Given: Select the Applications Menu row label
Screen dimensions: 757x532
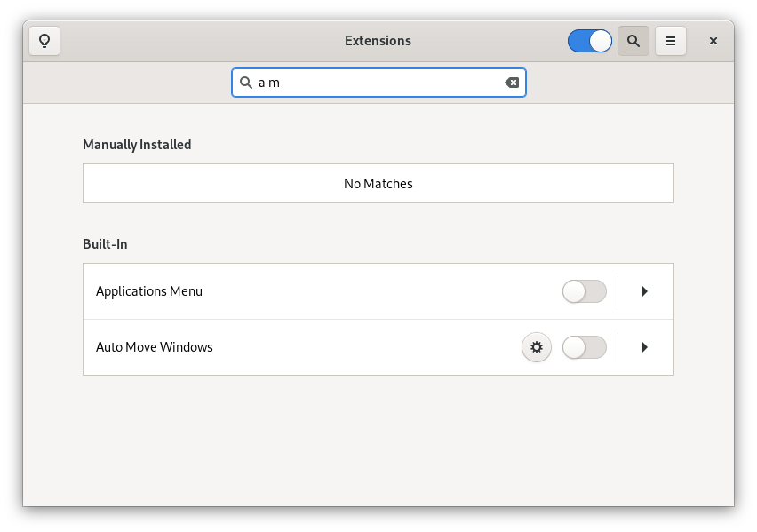Looking at the screenshot, I should click(x=149, y=291).
